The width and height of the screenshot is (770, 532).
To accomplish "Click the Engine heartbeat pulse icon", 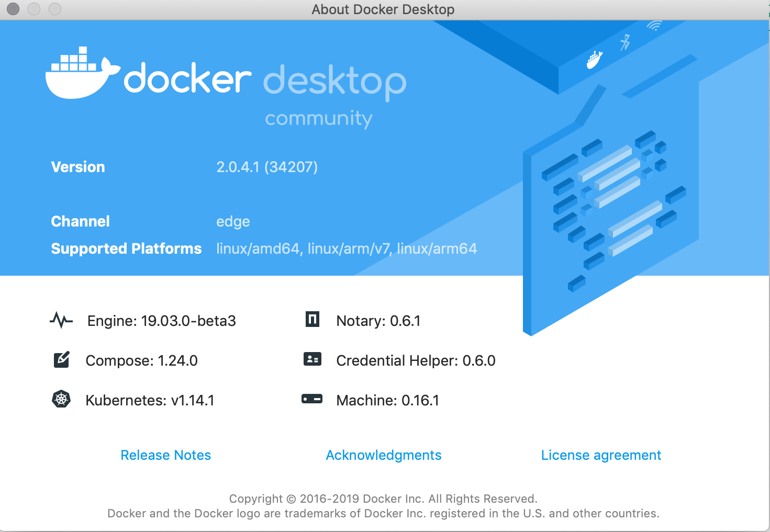I will point(61,320).
